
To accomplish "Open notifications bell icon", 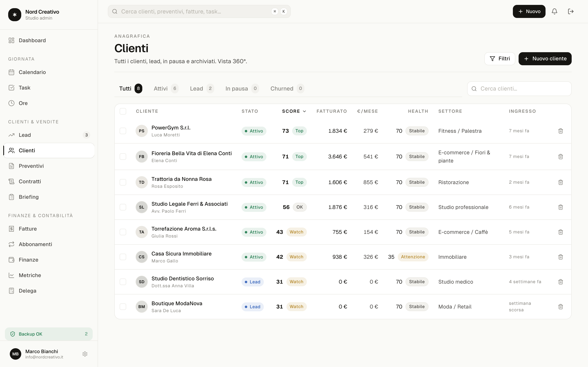I will coord(554,11).
